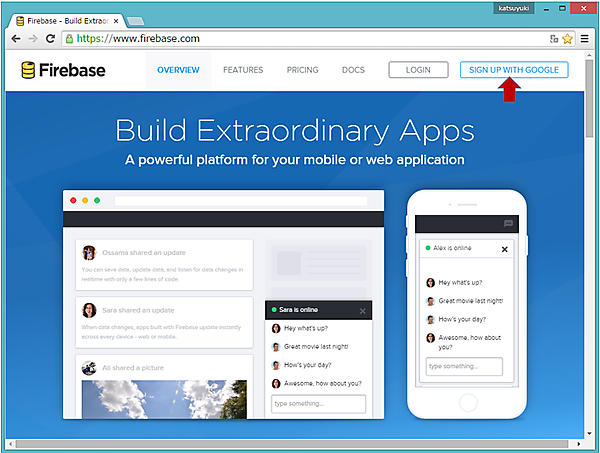
Task: Click the scroll down arrow
Action: (589, 433)
